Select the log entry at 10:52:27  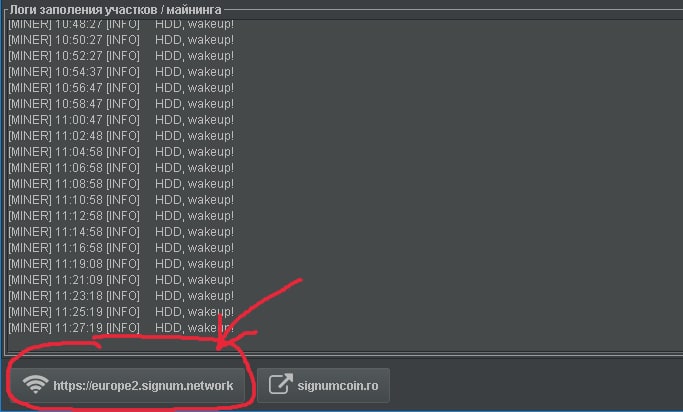(x=121, y=56)
